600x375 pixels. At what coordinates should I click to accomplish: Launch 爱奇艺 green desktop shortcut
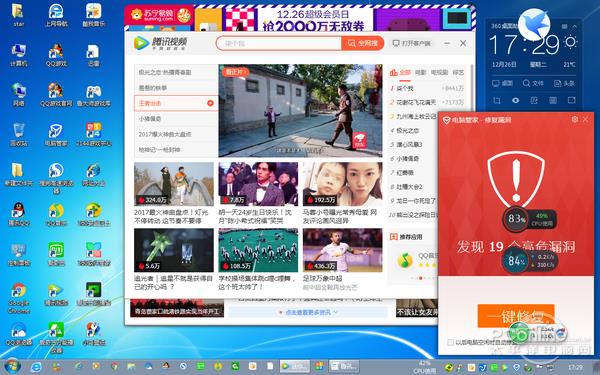[x=56, y=253]
